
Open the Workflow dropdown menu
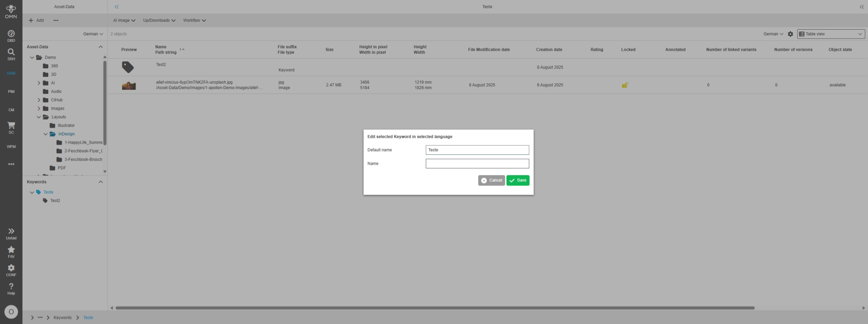click(x=194, y=20)
